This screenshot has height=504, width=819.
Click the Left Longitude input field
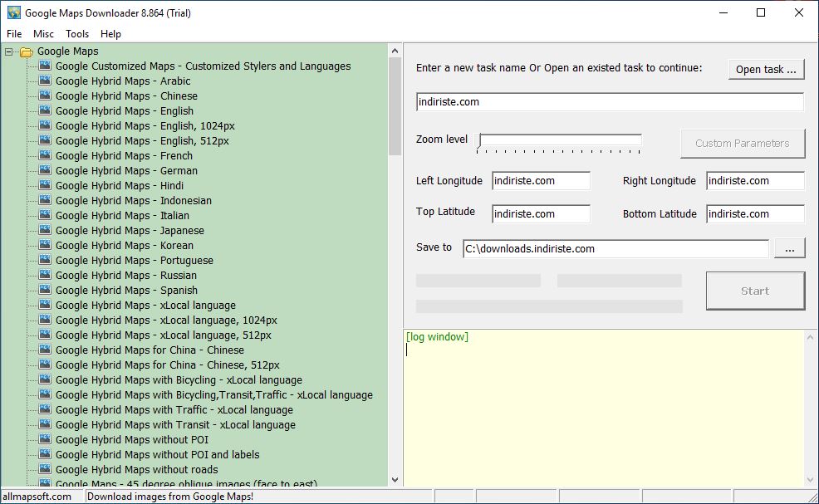[x=541, y=181]
